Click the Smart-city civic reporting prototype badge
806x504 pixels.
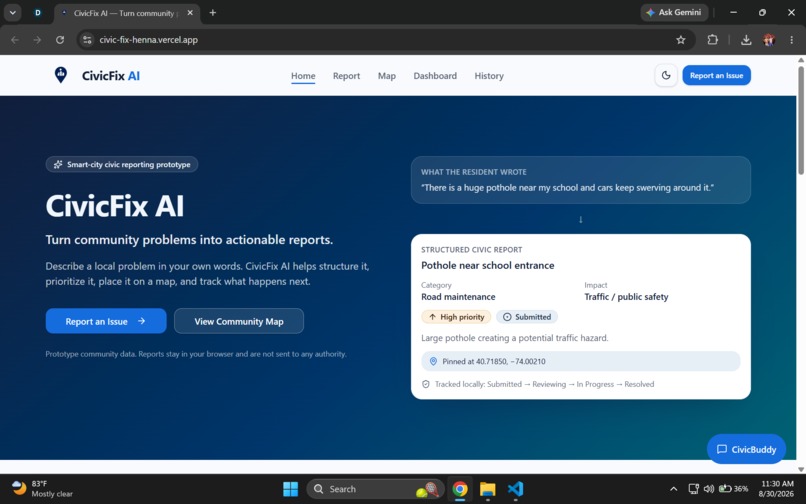point(122,165)
